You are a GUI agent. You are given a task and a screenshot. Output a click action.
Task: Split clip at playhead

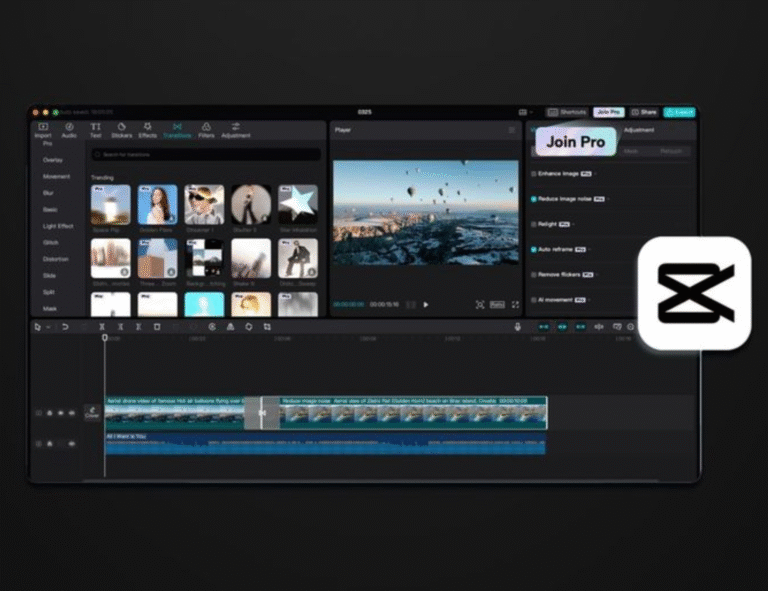pyautogui.click(x=102, y=327)
